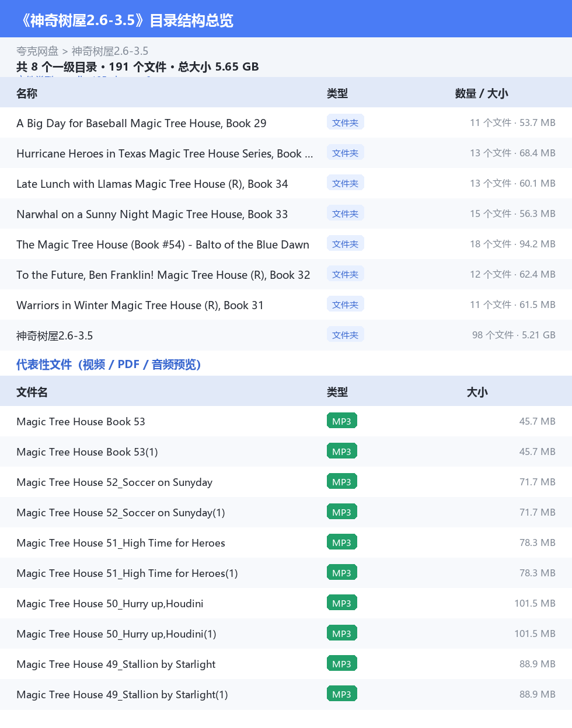Click MP3 badge for 50_Hurry up,Houdini

pos(342,603)
